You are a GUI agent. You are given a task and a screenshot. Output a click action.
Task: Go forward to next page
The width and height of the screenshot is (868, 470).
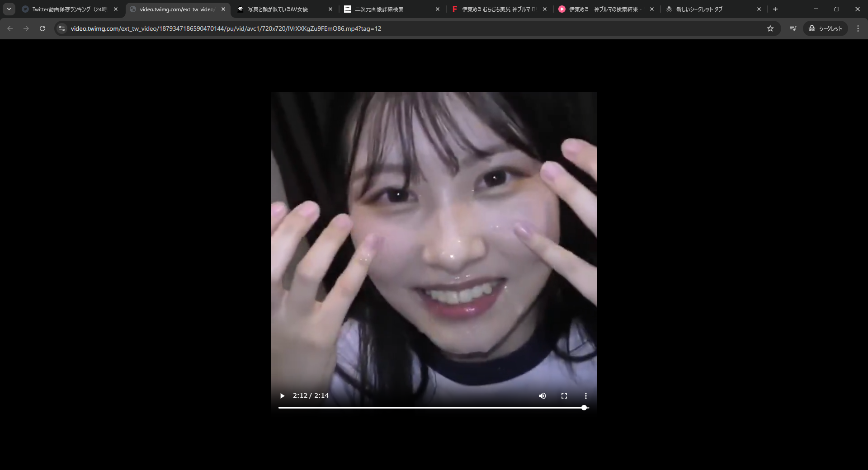[x=26, y=28]
